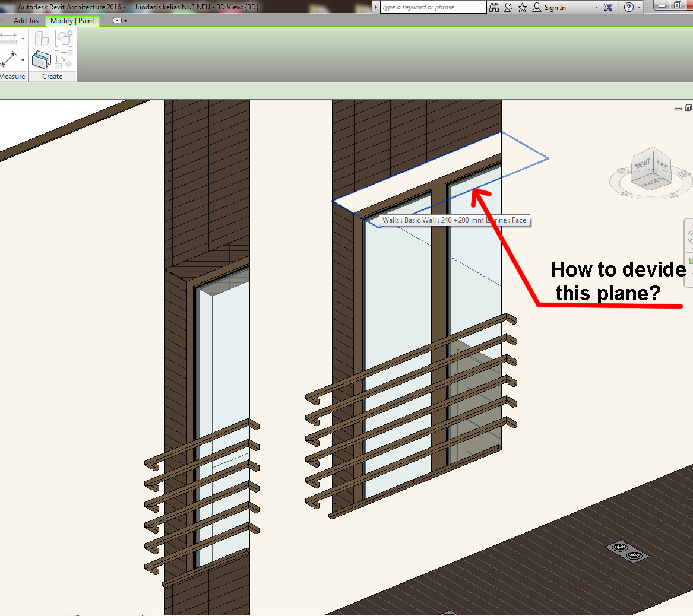
Task: Toggle ribbon minimize panel button
Action: [116, 21]
